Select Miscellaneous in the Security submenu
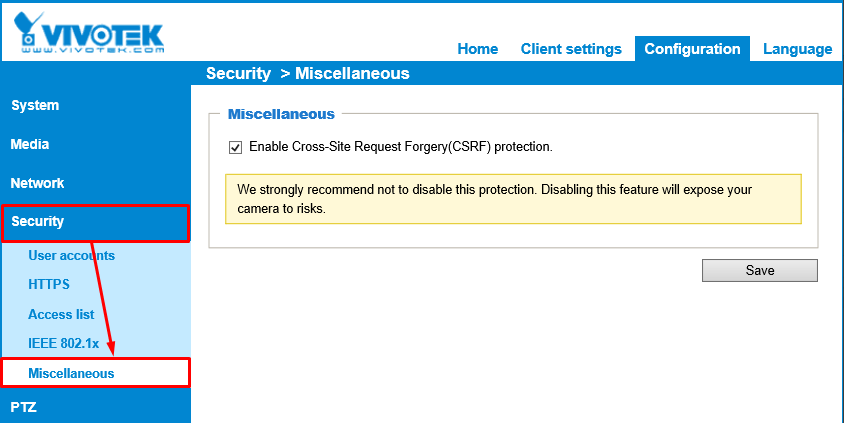844x423 pixels. pos(71,373)
